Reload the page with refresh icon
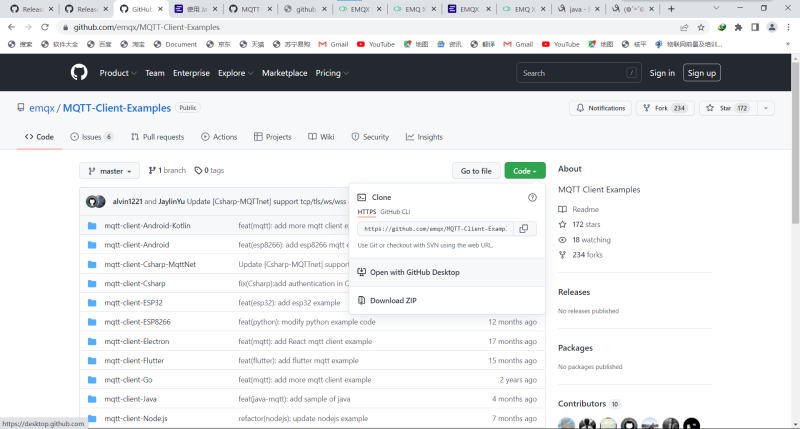Image resolution: width=800 pixels, height=429 pixels. (45, 27)
